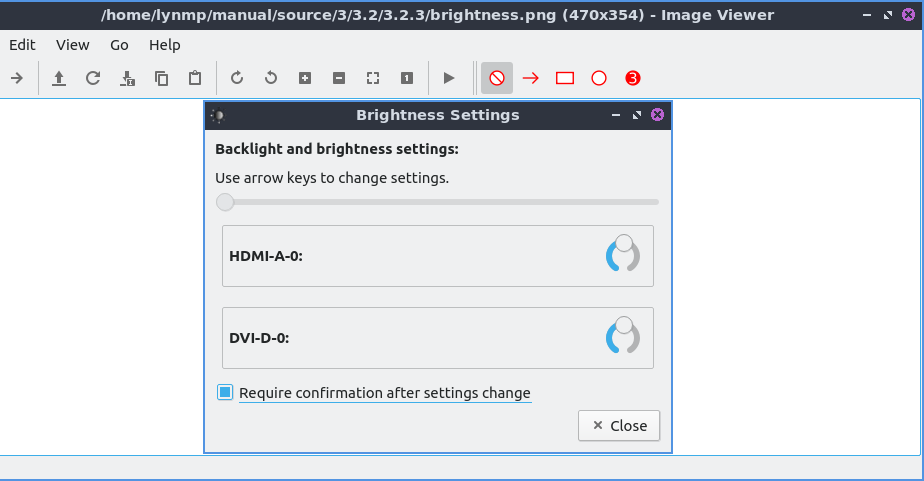
Task: Copy image to clipboard icon
Action: (161, 78)
